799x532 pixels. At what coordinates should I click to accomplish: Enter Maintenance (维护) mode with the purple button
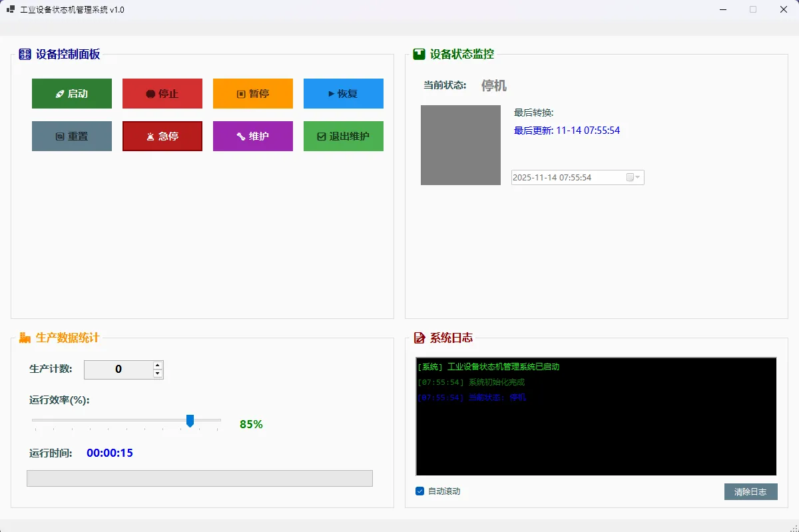pyautogui.click(x=253, y=136)
